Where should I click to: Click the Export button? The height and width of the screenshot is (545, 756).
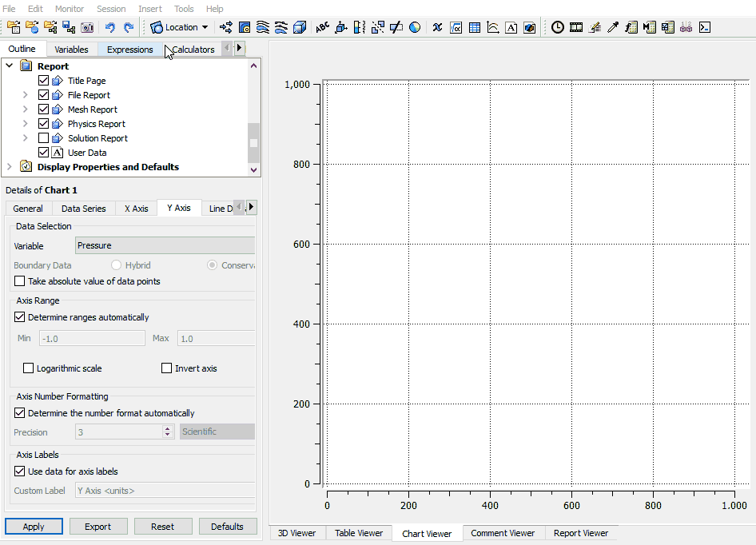click(98, 527)
